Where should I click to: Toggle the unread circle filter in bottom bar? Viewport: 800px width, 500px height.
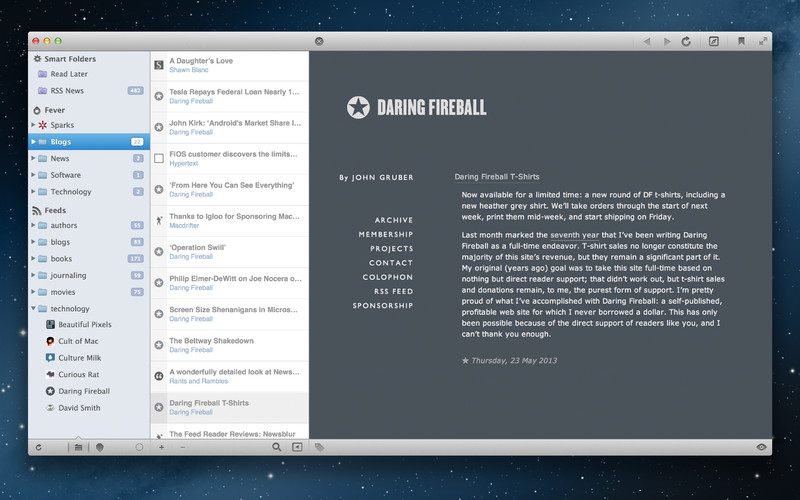pos(139,447)
